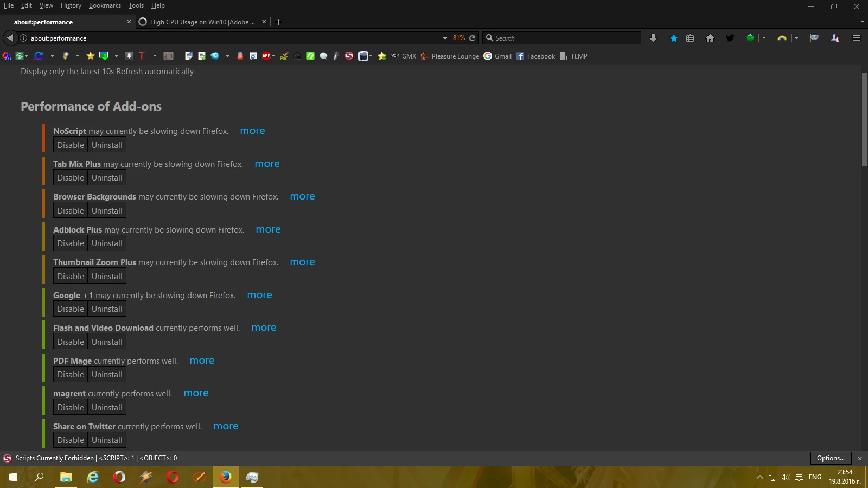Show bookmarks list icon
This screenshot has width=868, height=488.
(690, 38)
